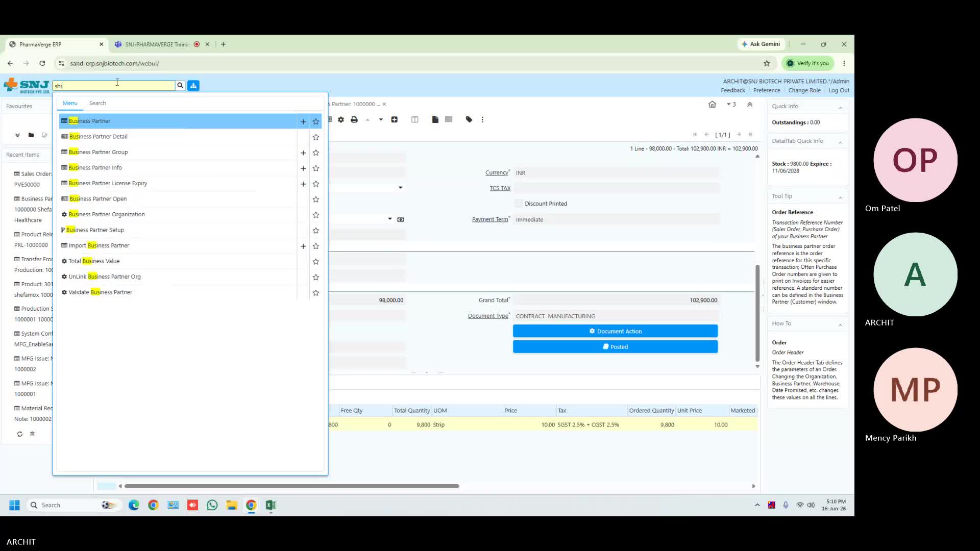Screen dimensions: 980x551
Task: Toggle favourite star for Validate Business Partner
Action: [316, 293]
